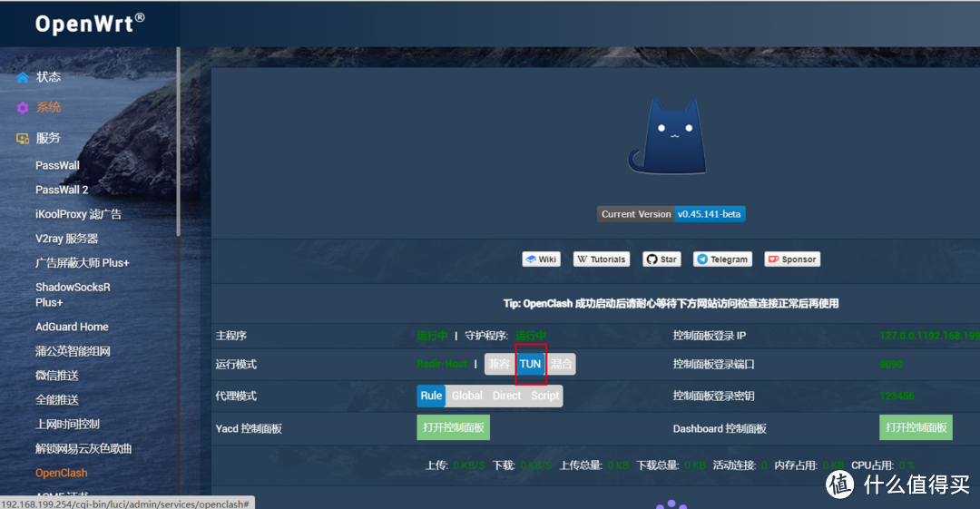Image resolution: width=980 pixels, height=509 pixels.
Task: Click the OpenClash cat mascot image
Action: (668, 136)
